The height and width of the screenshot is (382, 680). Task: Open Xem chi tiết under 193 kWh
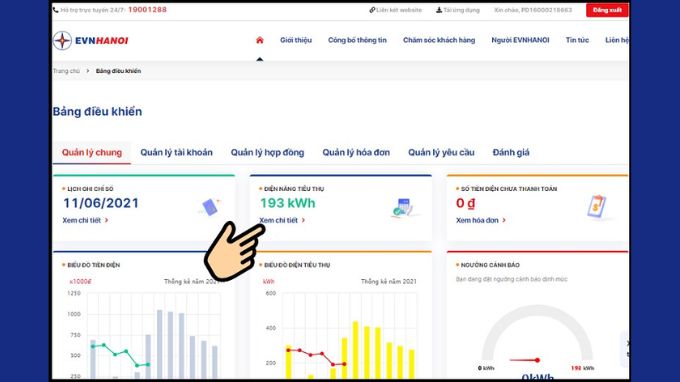(282, 220)
